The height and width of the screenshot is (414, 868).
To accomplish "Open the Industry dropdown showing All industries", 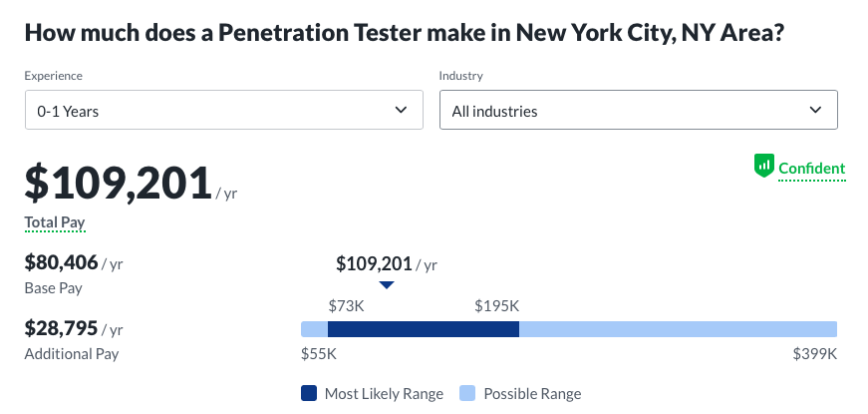I will (638, 111).
